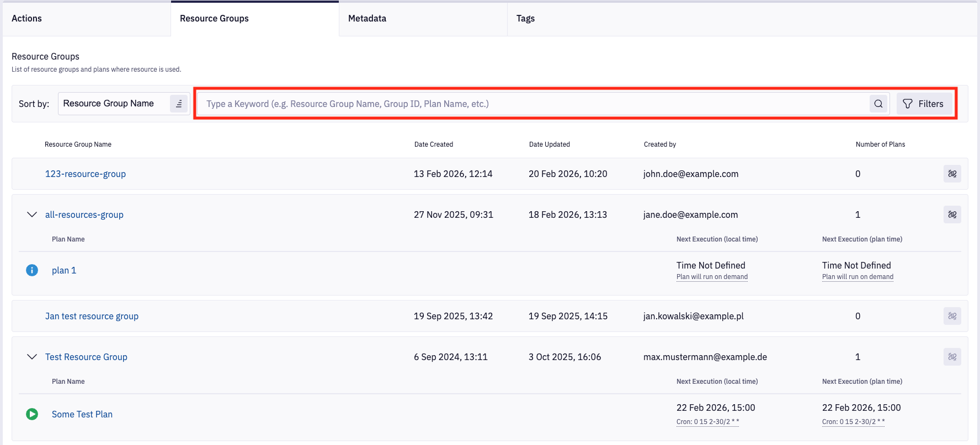Open the Tags tab
The height and width of the screenshot is (445, 980).
525,19
